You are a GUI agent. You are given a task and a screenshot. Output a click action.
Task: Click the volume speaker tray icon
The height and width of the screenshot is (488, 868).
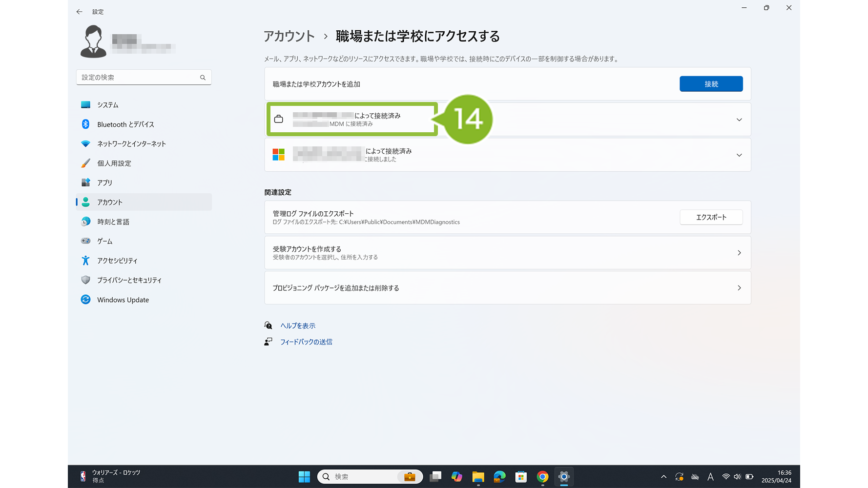(x=737, y=477)
